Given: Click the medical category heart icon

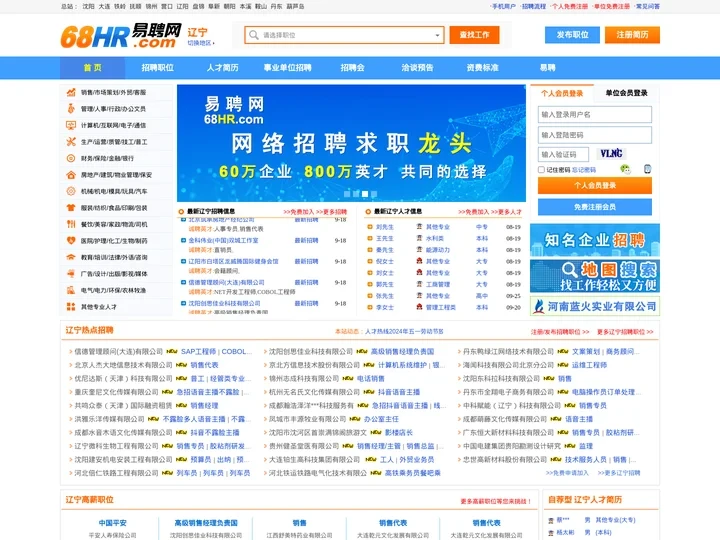Looking at the screenshot, I should [71, 241].
